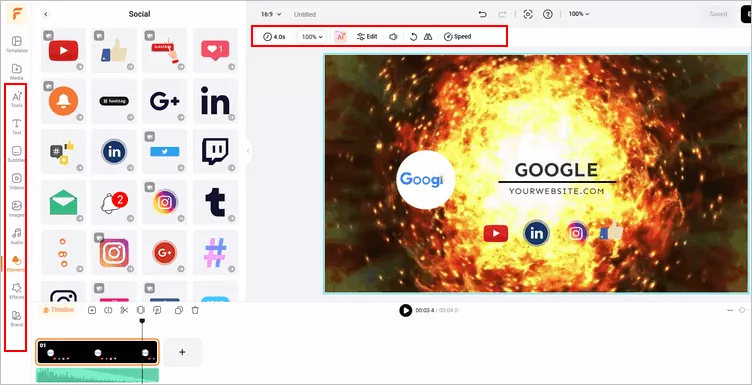Click the screen capture icon in top bar
Screen dimensions: 752x385
[x=528, y=14]
